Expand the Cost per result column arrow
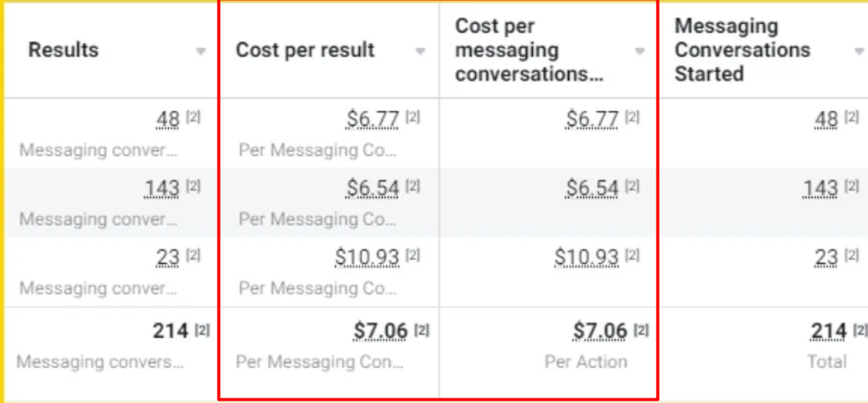Screen dimensions: 868x403 421,52
